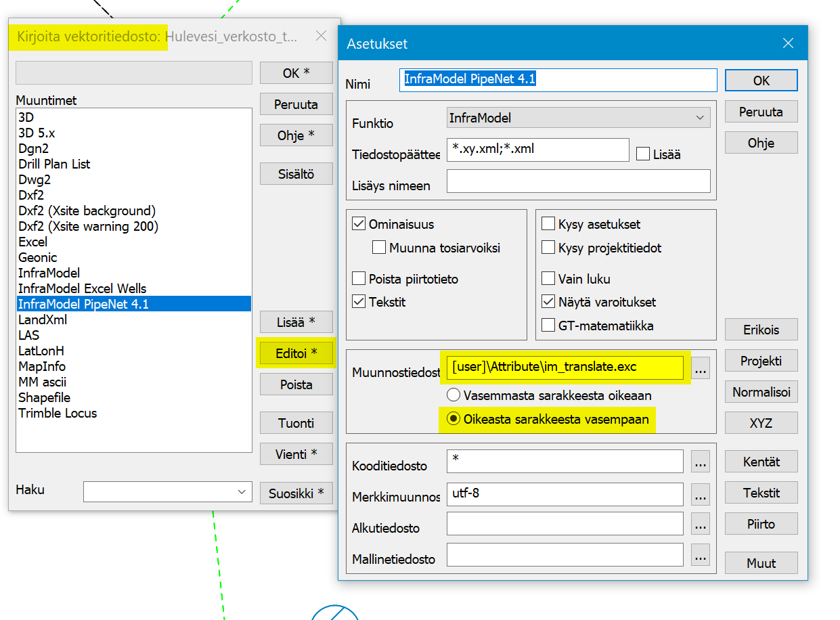
Task: Browse for Alkutiedosto file
Action: pyautogui.click(x=700, y=525)
